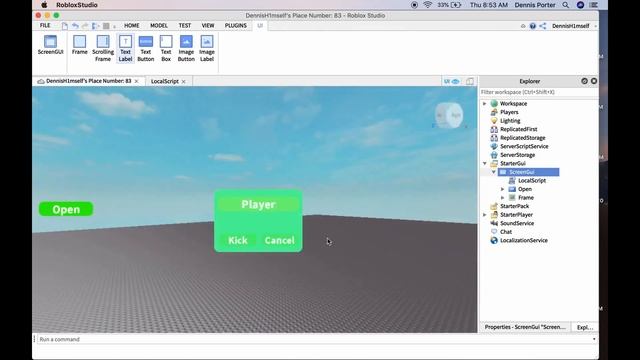This screenshot has width=640, height=360.
Task: Expand the Frame item arrow in Explorer
Action: [503, 198]
